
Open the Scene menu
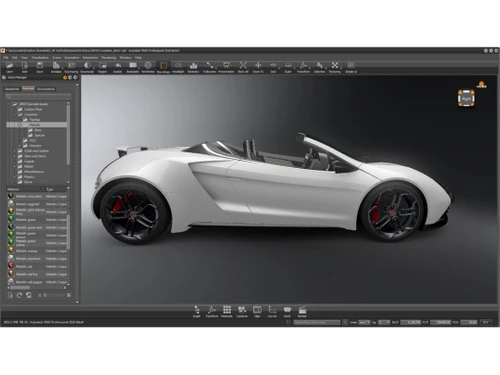click(x=56, y=58)
